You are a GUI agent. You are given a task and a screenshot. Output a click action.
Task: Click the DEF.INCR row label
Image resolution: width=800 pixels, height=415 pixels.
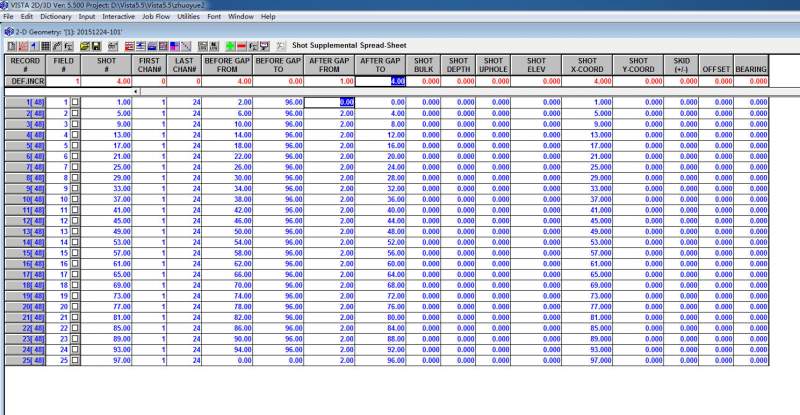point(25,81)
